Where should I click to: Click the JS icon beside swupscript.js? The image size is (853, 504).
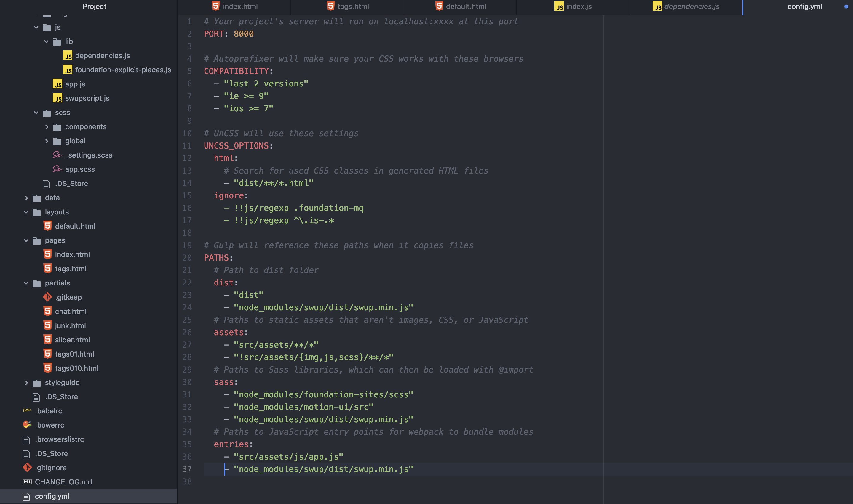57,98
